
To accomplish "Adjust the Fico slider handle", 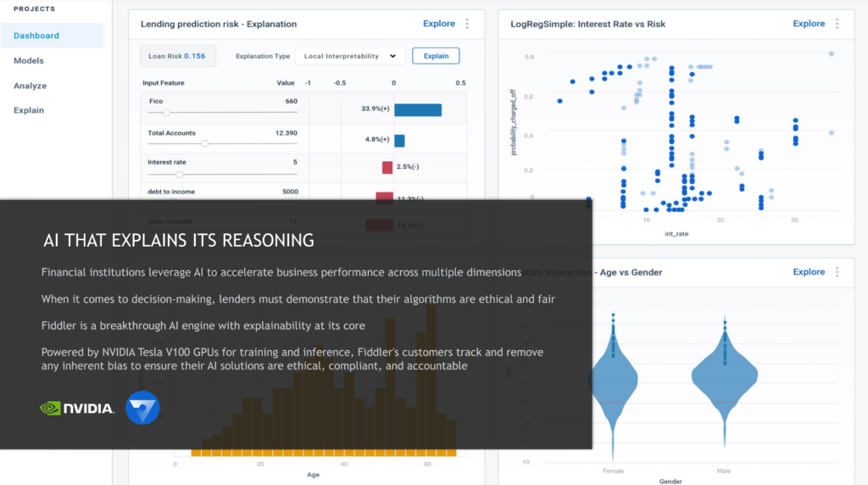I will (x=166, y=113).
